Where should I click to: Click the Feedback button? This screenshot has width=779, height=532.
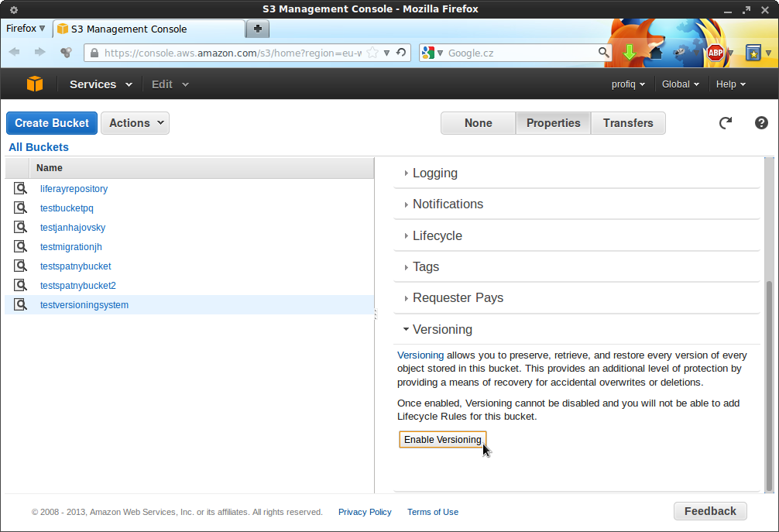click(710, 511)
